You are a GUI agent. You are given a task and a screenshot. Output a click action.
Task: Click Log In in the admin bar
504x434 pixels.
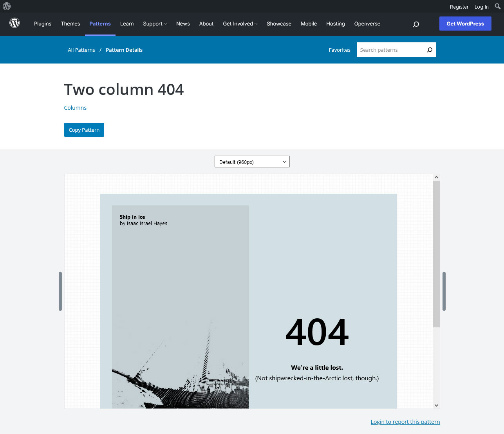(482, 7)
